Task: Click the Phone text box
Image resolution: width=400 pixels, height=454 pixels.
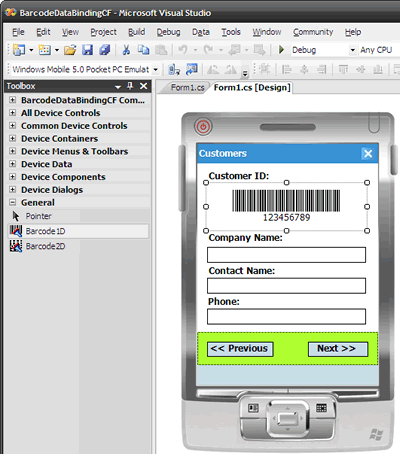Action: 286,316
